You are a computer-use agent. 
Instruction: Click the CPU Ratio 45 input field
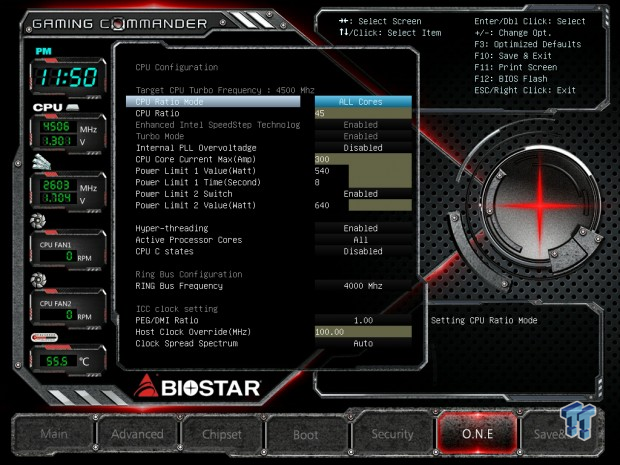[x=363, y=113]
